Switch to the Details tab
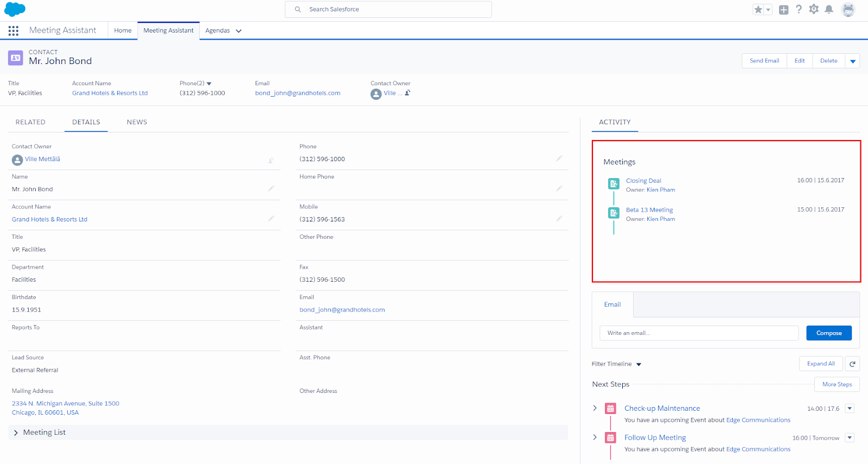 [86, 122]
